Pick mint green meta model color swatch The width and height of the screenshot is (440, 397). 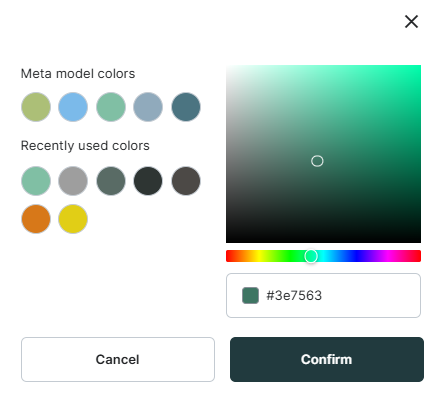coord(111,107)
